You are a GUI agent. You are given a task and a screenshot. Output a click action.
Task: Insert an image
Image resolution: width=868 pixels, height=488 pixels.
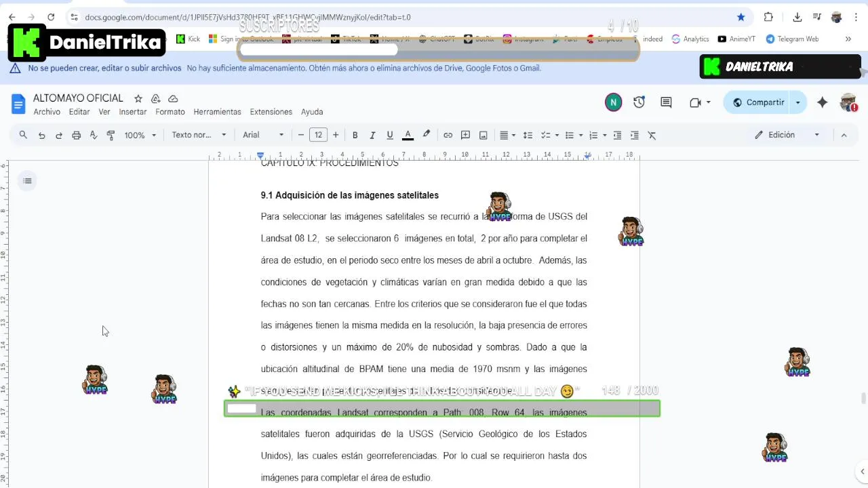pos(483,135)
